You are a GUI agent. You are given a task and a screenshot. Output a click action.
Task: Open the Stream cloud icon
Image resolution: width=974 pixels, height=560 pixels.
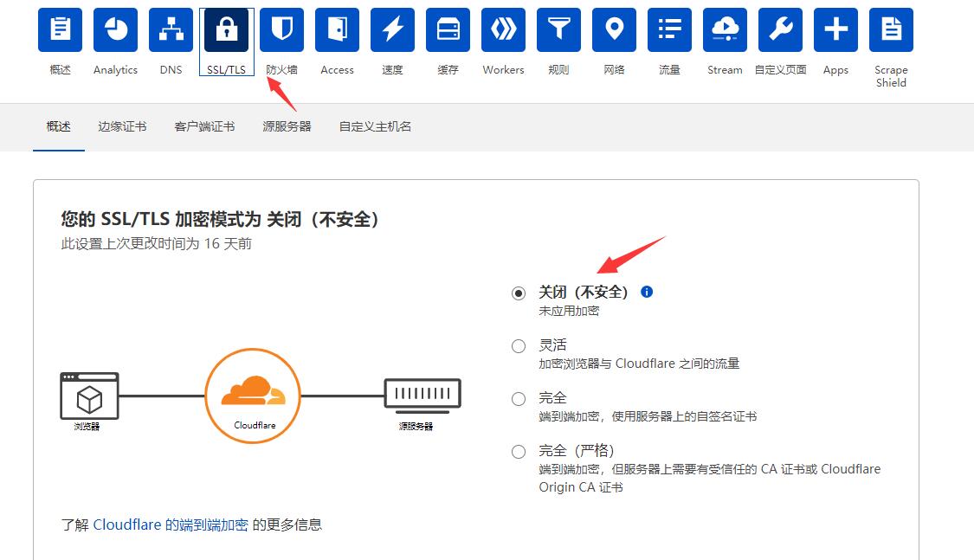725,30
